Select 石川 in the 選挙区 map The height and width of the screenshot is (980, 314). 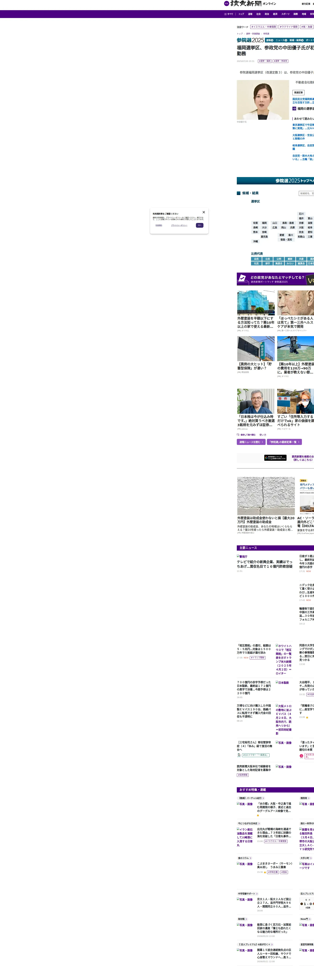point(301,214)
